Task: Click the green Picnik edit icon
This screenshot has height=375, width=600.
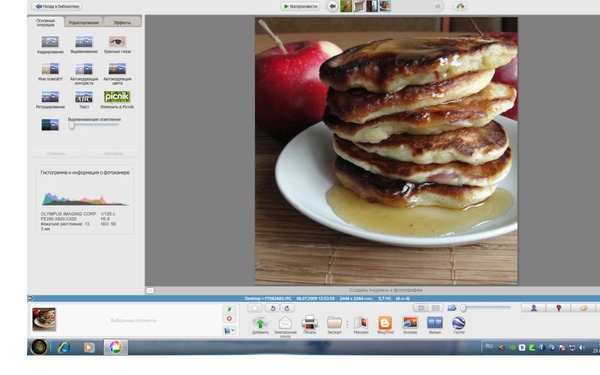Action: click(117, 97)
